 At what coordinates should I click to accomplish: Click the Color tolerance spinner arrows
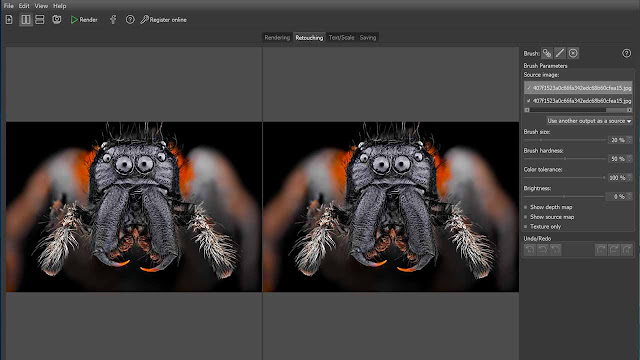coord(629,178)
